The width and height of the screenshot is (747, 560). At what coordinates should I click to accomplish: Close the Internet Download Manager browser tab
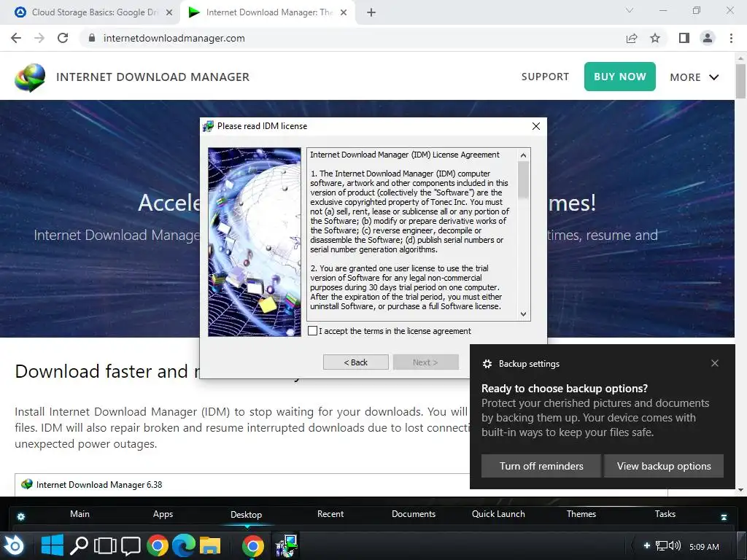[344, 12]
